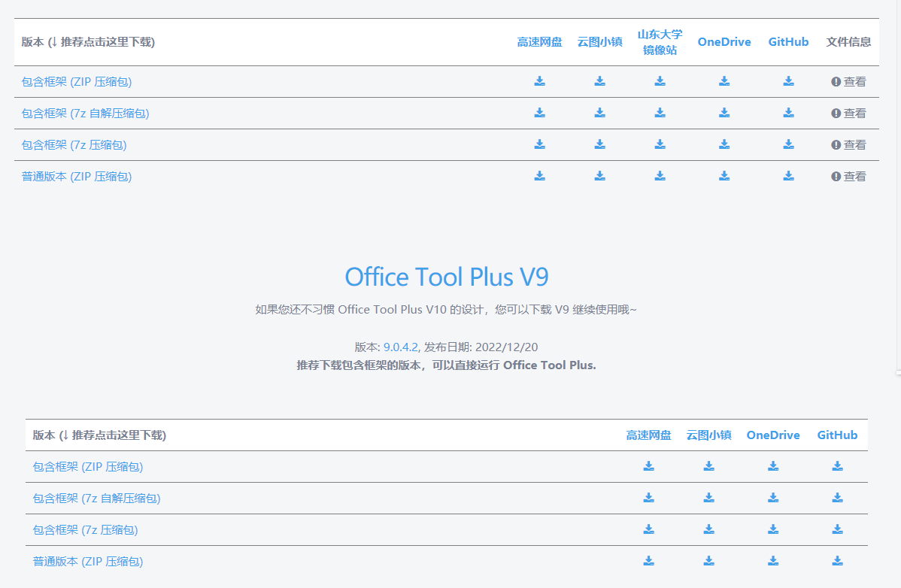The image size is (901, 588).
Task: Download V9 包含框架 ZIP from 高速网盘
Action: 649,466
